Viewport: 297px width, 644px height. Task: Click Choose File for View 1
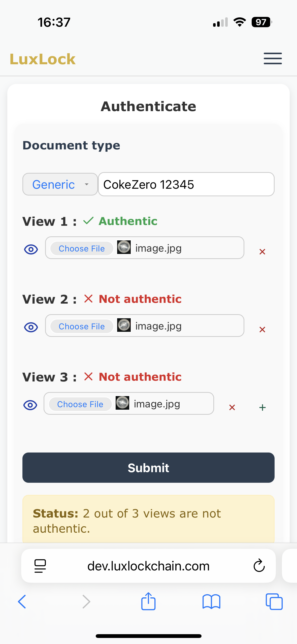82,249
